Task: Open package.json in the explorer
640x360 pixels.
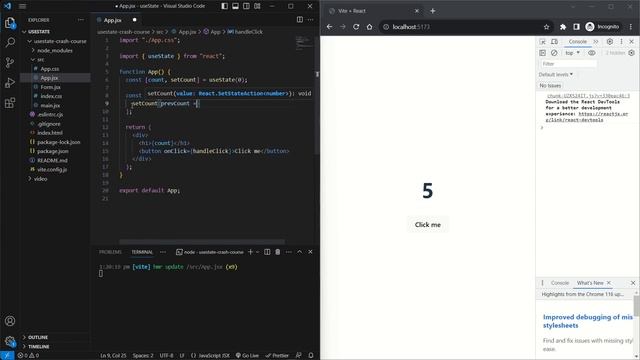Action: (53, 151)
